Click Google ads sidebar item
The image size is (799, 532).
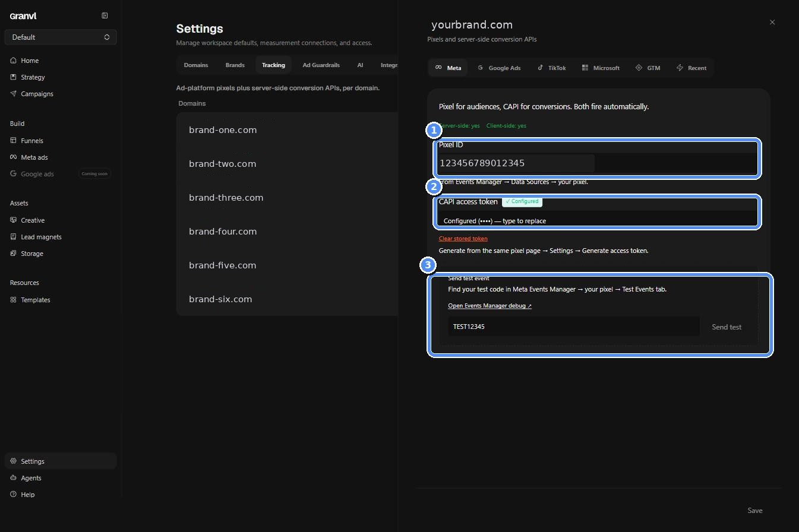(61, 174)
